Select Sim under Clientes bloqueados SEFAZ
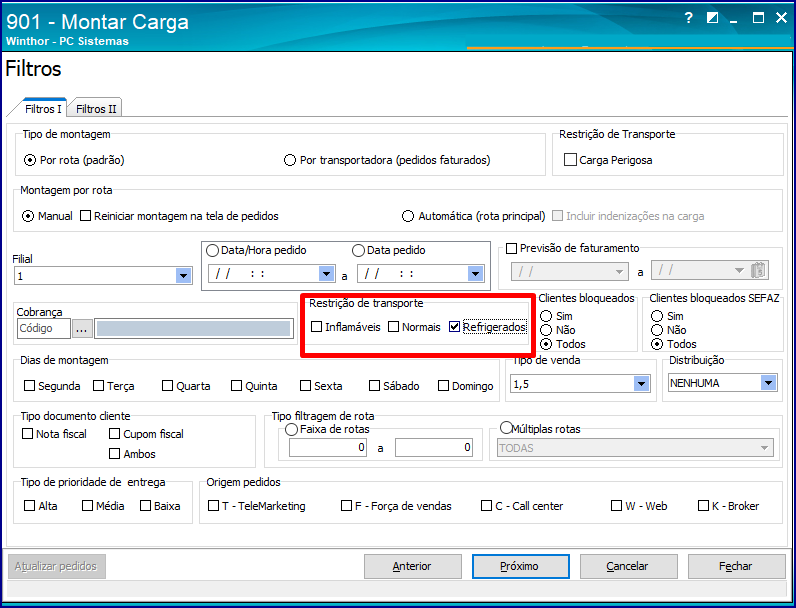 (657, 316)
